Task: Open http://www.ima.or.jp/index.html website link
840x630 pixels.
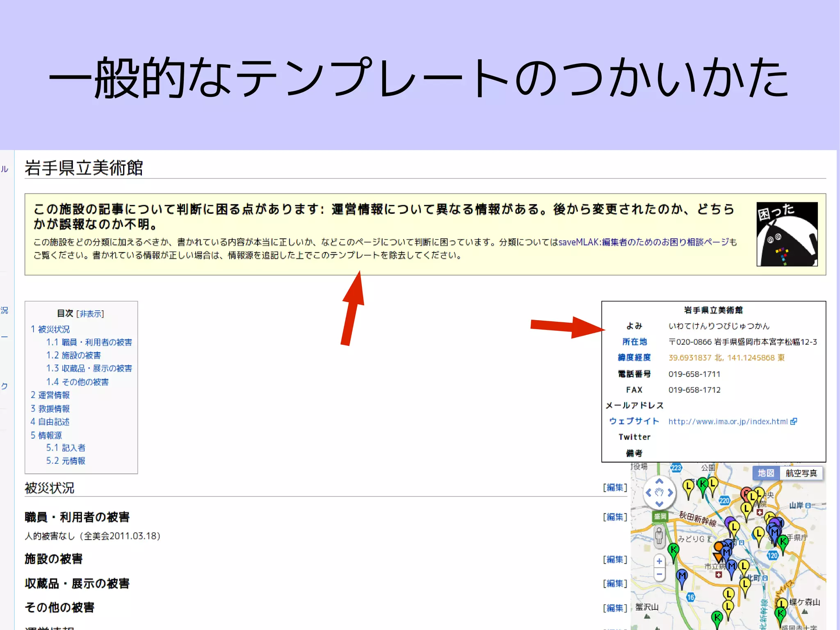Action: [x=728, y=422]
